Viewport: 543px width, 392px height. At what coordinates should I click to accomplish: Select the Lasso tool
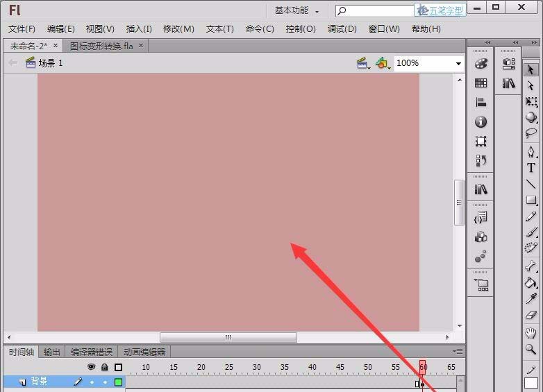531,133
